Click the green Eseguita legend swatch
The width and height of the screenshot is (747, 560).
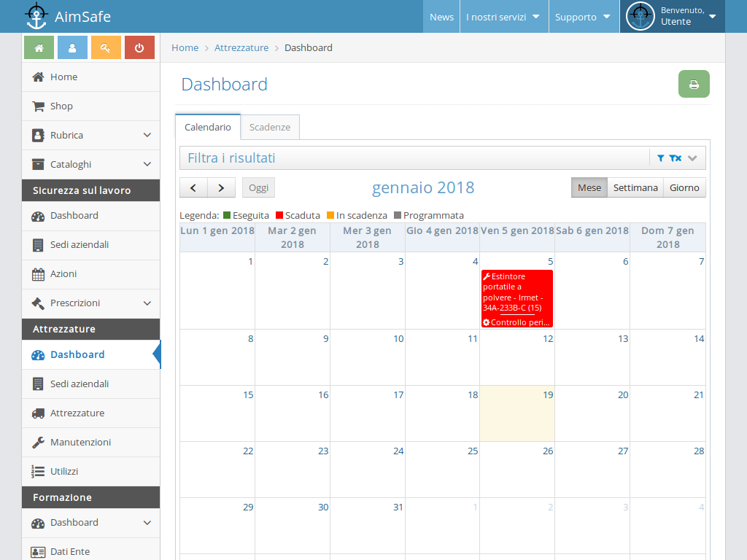tap(227, 215)
